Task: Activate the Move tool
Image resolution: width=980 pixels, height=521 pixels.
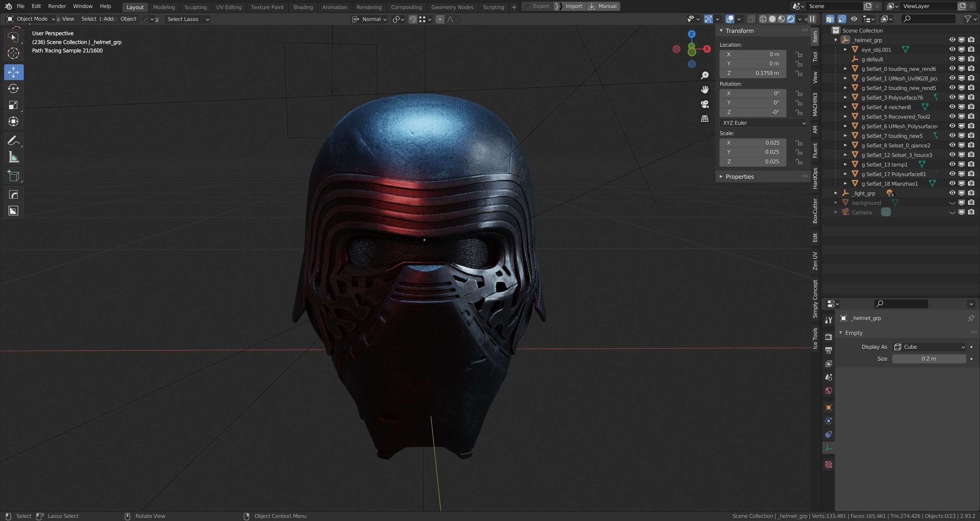Action: [13, 72]
